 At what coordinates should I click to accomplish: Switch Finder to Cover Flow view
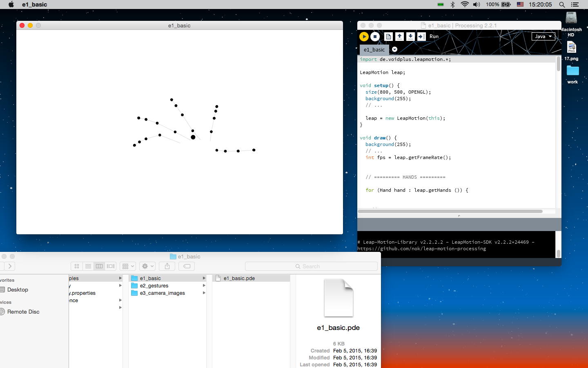(x=111, y=266)
